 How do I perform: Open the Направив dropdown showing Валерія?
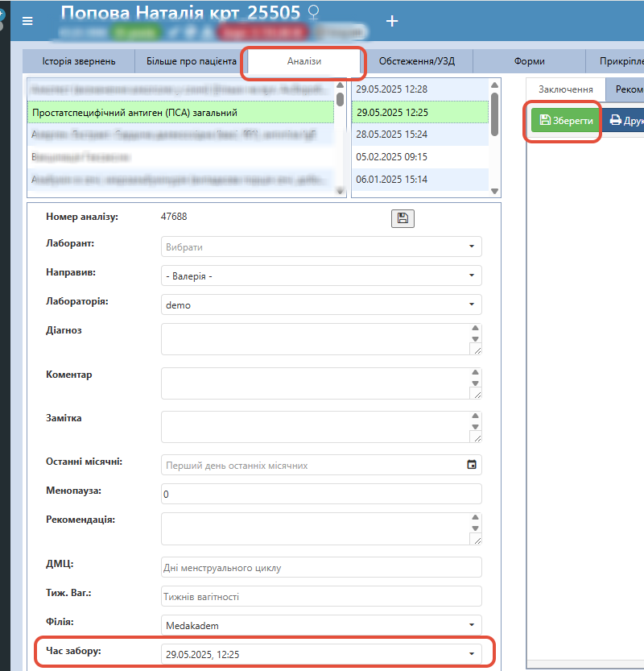(321, 275)
